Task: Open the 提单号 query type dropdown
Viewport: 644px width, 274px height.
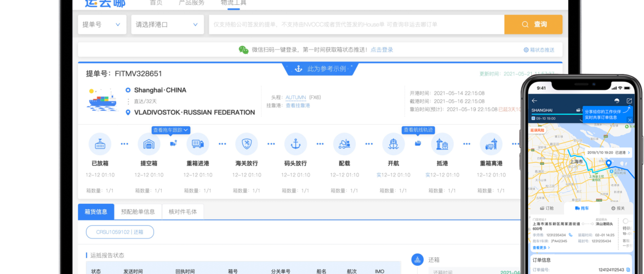Action: (102, 25)
